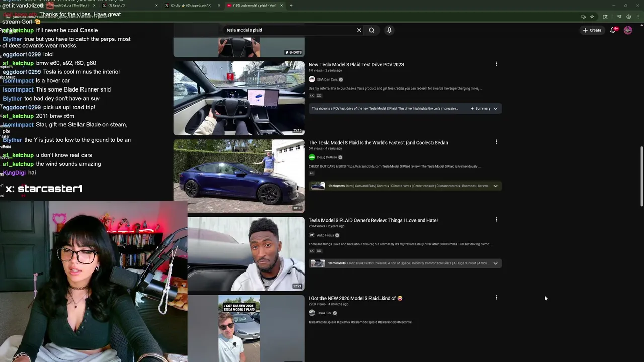Click the carsandbids.com description of Doug DeMuro video

394,166
